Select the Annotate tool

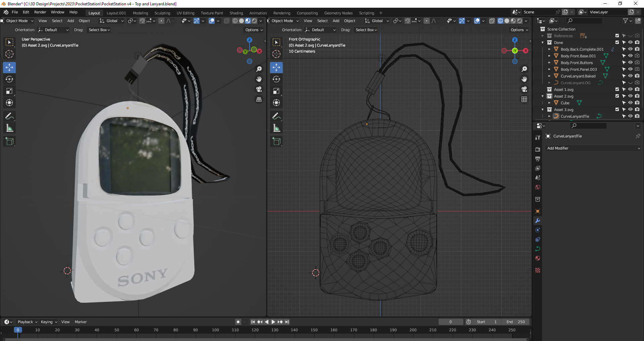(9, 116)
